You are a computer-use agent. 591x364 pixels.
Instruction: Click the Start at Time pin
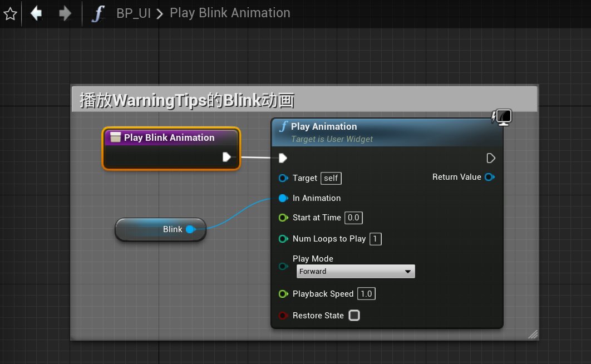point(283,218)
